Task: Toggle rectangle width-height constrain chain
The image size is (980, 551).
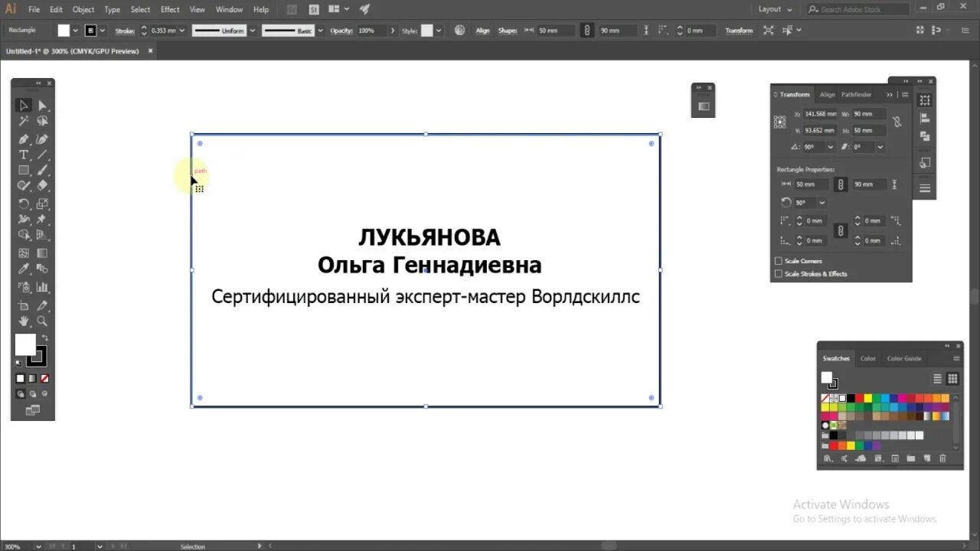Action: point(840,184)
